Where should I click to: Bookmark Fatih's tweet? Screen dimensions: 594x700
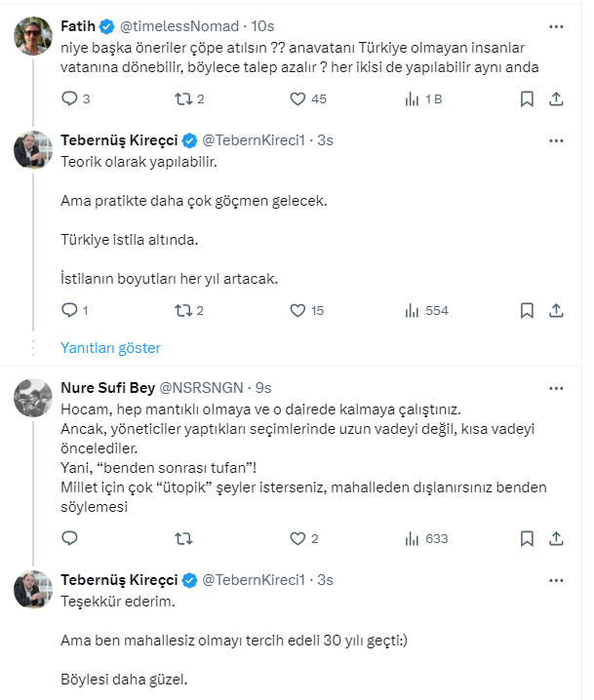tap(527, 98)
